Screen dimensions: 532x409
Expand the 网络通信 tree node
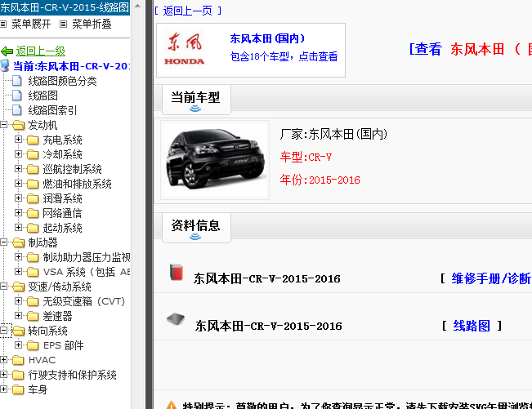pos(18,213)
